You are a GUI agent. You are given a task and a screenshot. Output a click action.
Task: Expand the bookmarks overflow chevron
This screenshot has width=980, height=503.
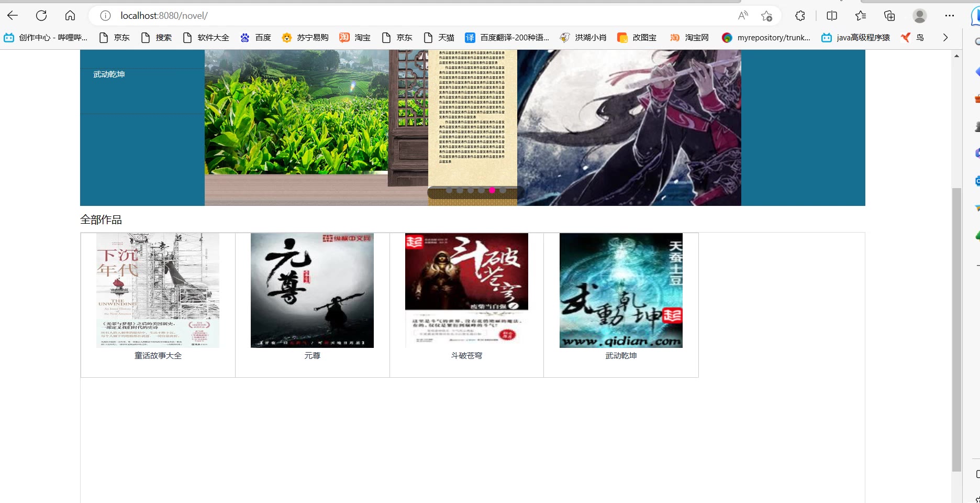(945, 38)
